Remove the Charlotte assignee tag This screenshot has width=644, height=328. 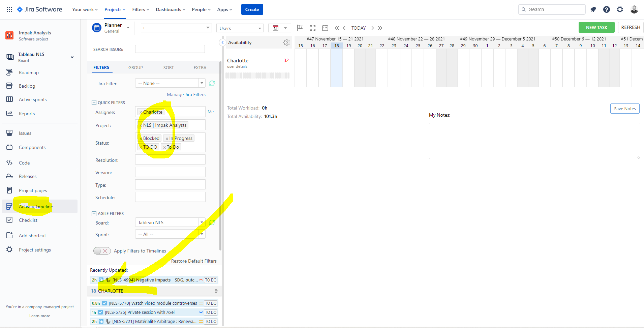point(141,112)
